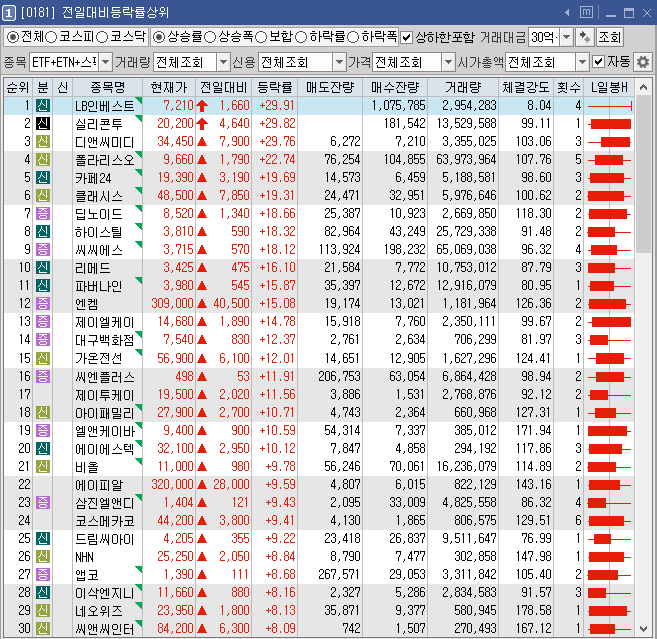Open the 신용 전체조회 dropdown
The height and width of the screenshot is (639, 657).
pos(339,62)
